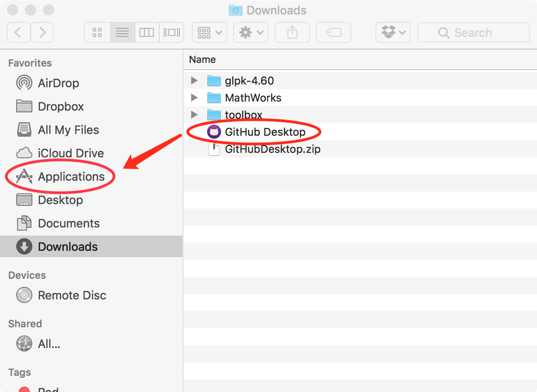Zoom the Finder window
Image resolution: width=537 pixels, height=392 pixels.
point(48,10)
